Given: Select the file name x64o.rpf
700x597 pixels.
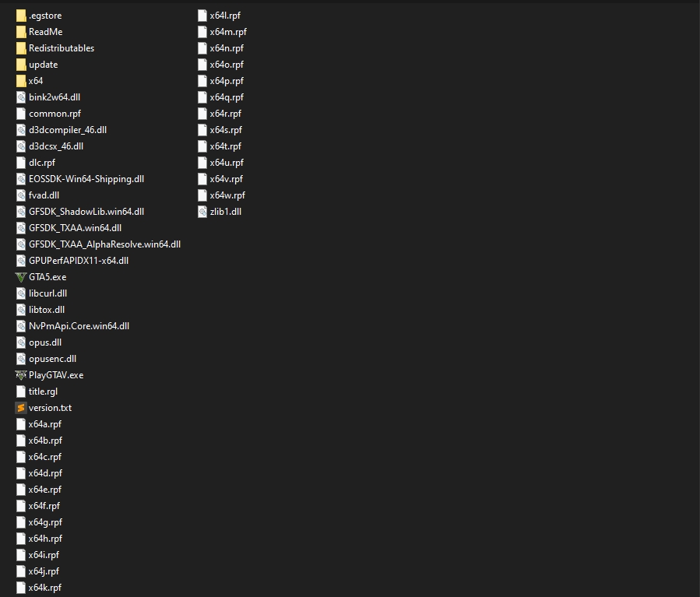Looking at the screenshot, I should [x=227, y=65].
